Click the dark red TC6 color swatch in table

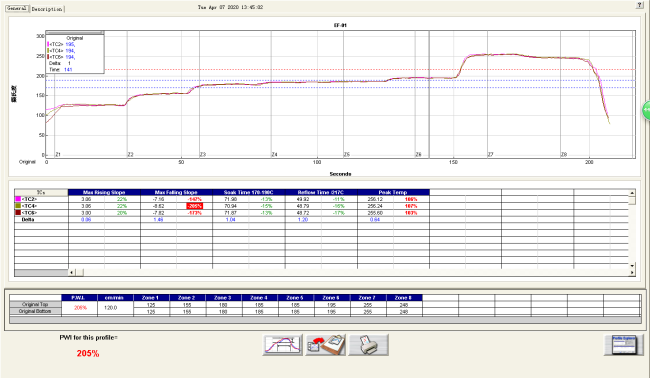click(18, 213)
